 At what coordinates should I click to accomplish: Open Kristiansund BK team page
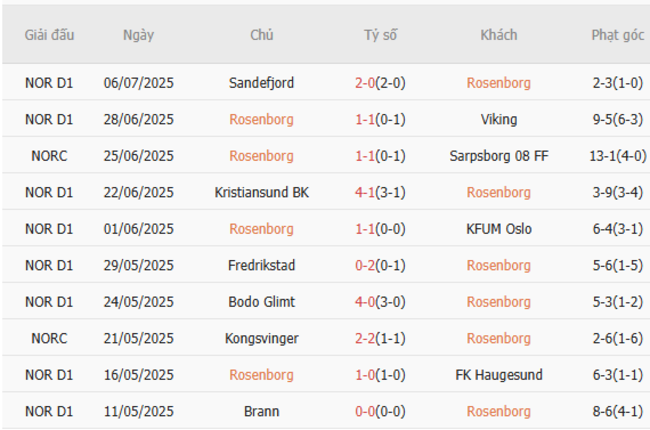261,192
